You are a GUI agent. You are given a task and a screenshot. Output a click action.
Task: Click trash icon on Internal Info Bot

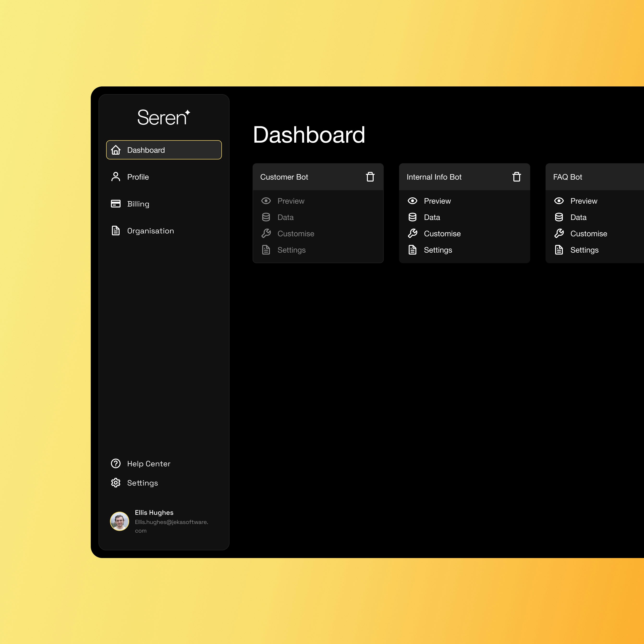(x=516, y=177)
